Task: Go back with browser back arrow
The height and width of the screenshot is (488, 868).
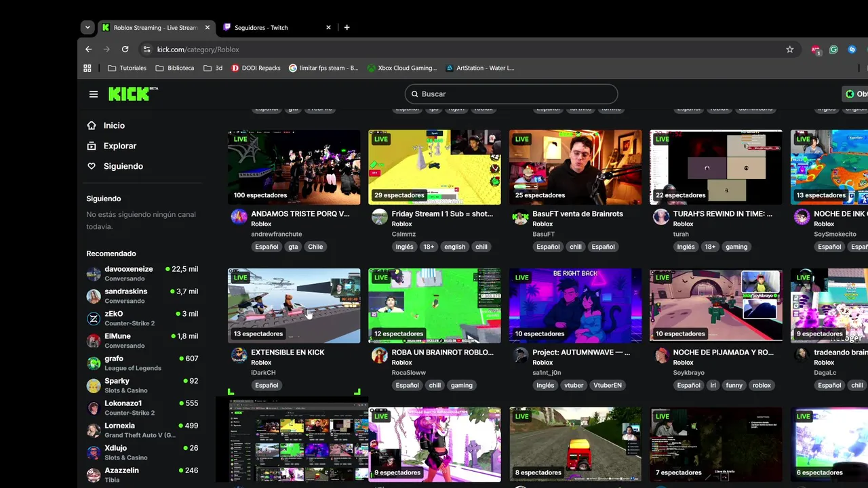Action: pos(88,49)
